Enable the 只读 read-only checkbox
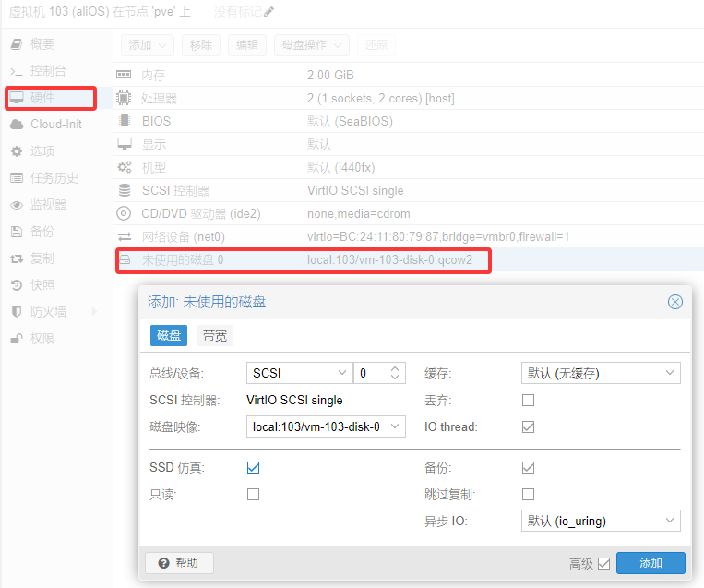The image size is (704, 588). coord(254,495)
